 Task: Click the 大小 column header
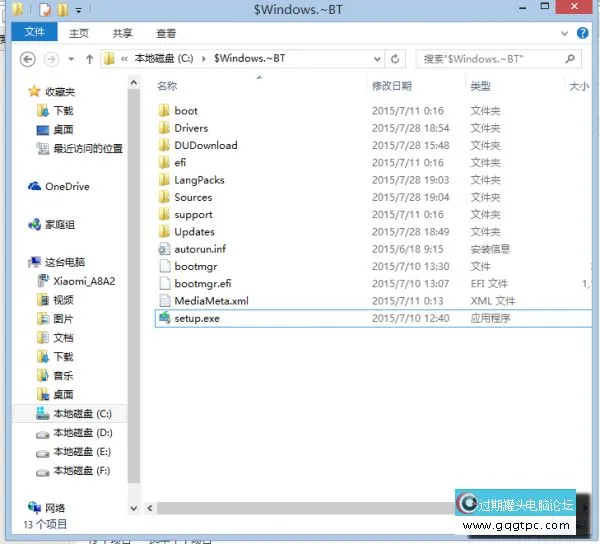(x=579, y=86)
